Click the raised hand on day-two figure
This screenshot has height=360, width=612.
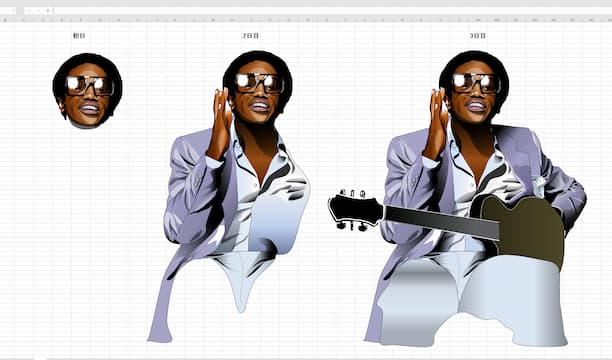pyautogui.click(x=220, y=125)
